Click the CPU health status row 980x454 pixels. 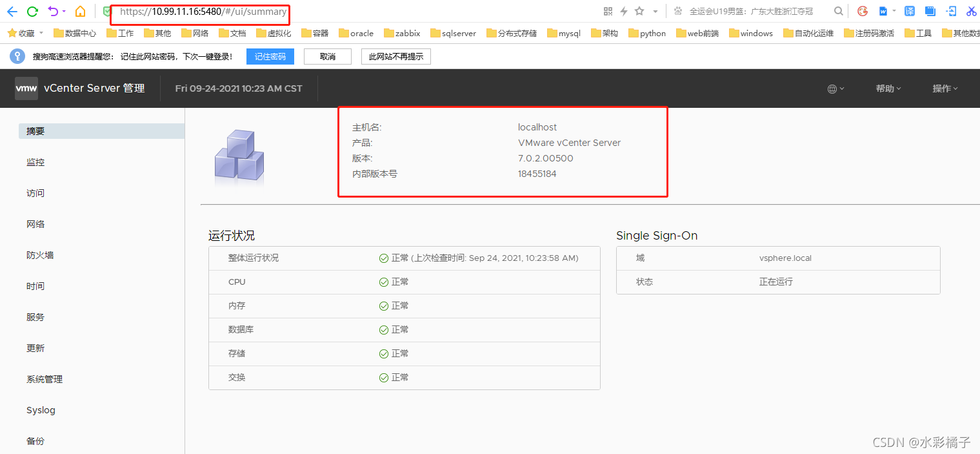405,282
